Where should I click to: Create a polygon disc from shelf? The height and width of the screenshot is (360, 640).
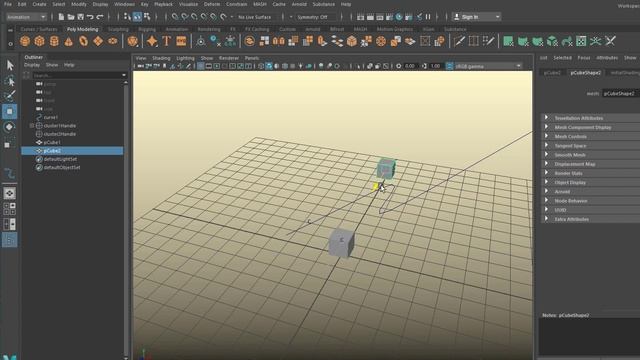[113, 41]
